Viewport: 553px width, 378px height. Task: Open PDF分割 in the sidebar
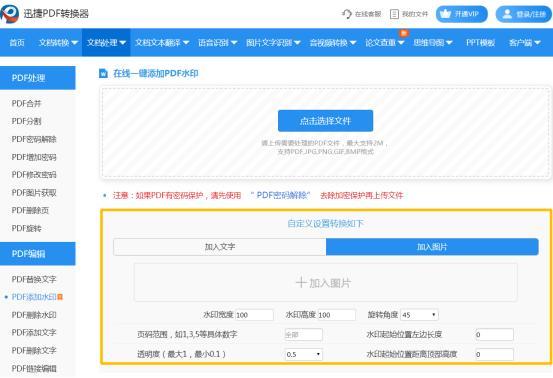[26, 121]
